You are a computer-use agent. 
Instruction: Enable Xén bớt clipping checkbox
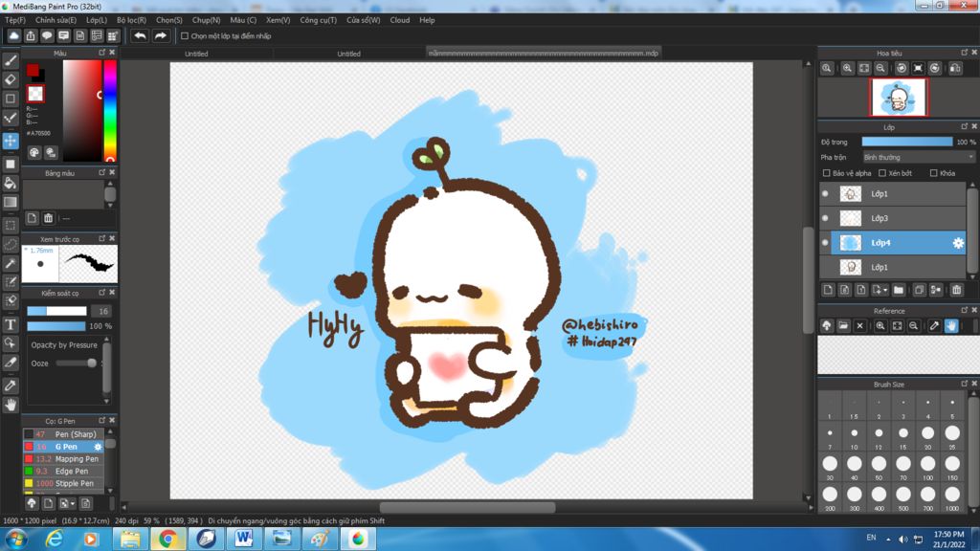point(881,173)
